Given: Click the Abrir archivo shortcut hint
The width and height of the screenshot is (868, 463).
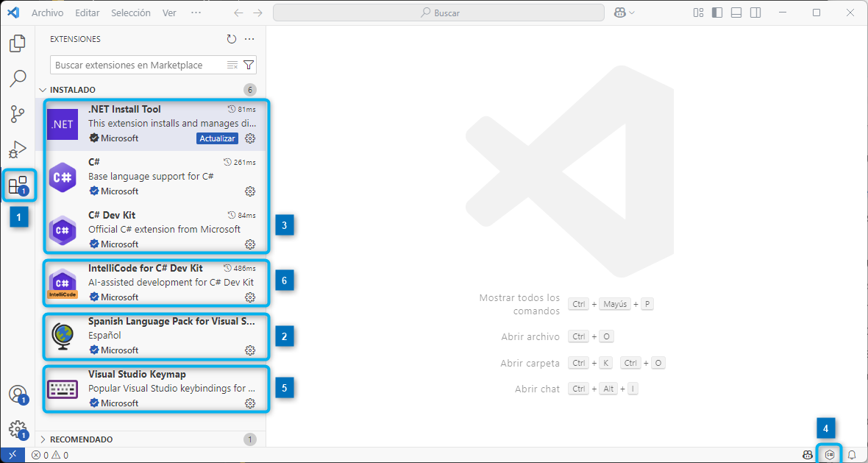Looking at the screenshot, I should coord(558,336).
